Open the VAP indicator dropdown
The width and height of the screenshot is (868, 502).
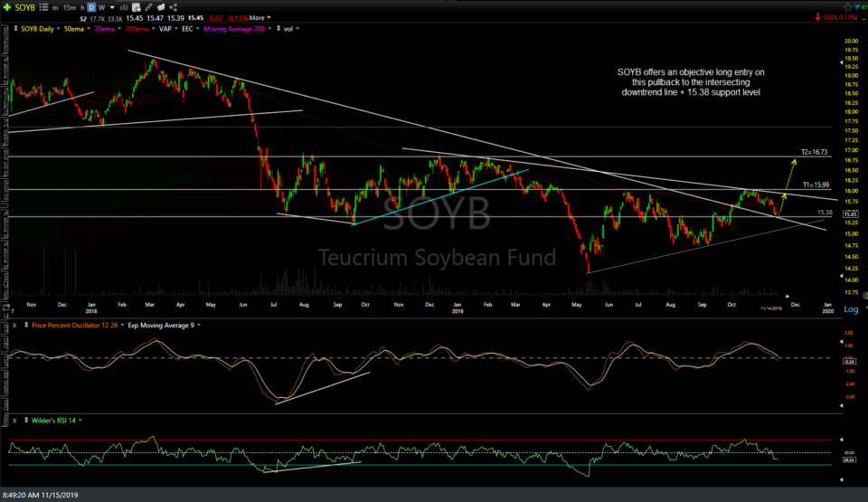pos(176,29)
